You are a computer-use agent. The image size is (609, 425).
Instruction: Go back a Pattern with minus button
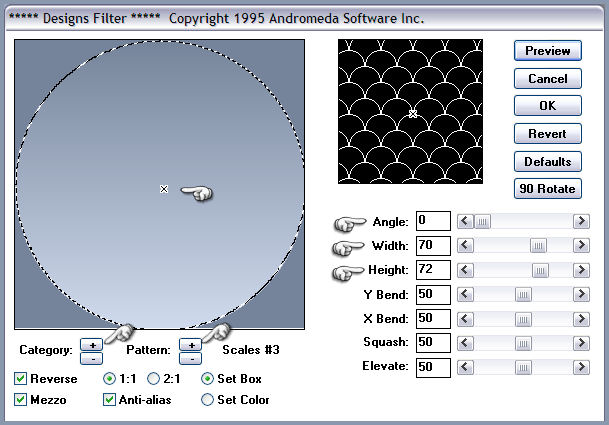pyautogui.click(x=191, y=358)
